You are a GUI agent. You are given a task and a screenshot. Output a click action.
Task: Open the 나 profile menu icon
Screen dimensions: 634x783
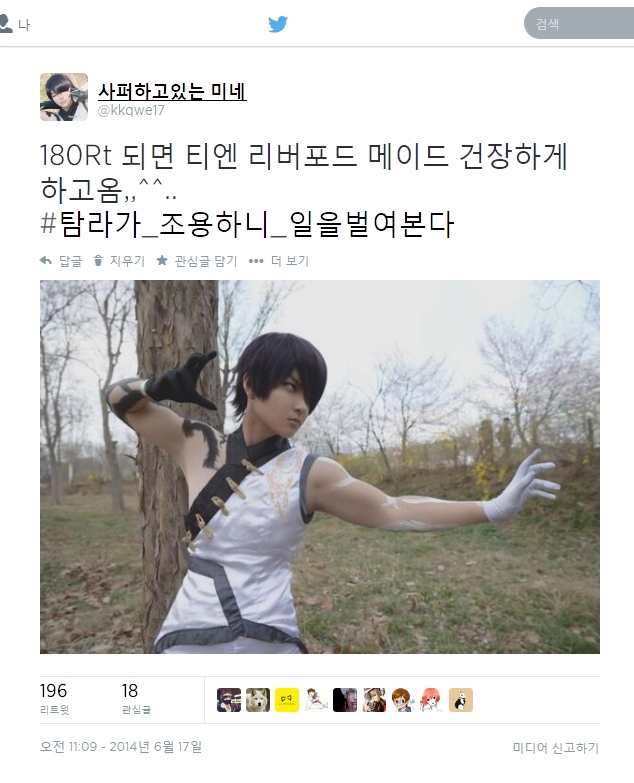pyautogui.click(x=15, y=24)
